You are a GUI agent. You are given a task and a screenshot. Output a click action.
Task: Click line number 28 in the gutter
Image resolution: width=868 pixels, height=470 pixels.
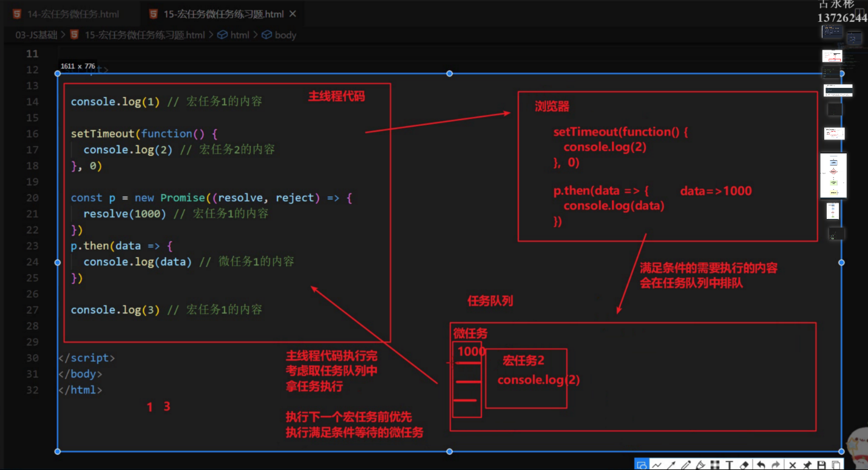pyautogui.click(x=32, y=326)
